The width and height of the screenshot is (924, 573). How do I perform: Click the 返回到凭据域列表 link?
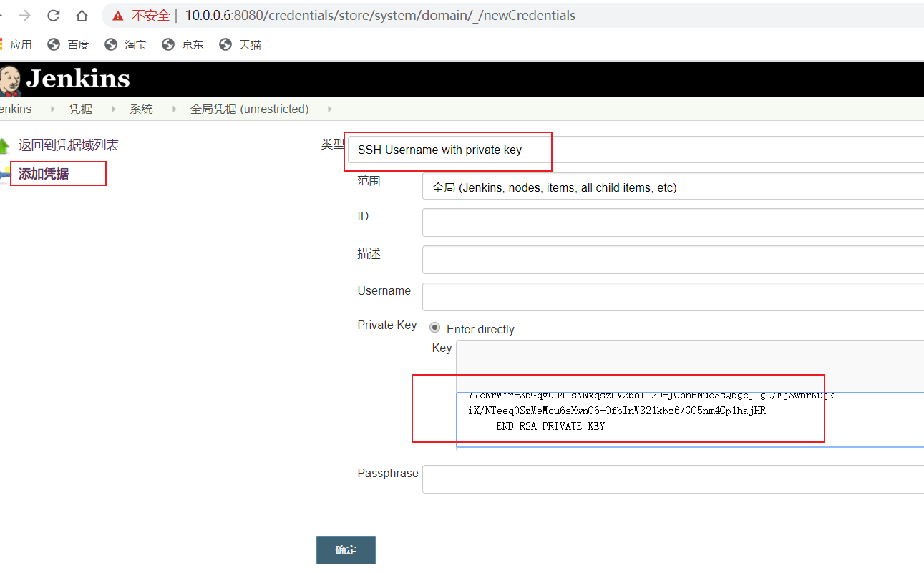point(69,145)
